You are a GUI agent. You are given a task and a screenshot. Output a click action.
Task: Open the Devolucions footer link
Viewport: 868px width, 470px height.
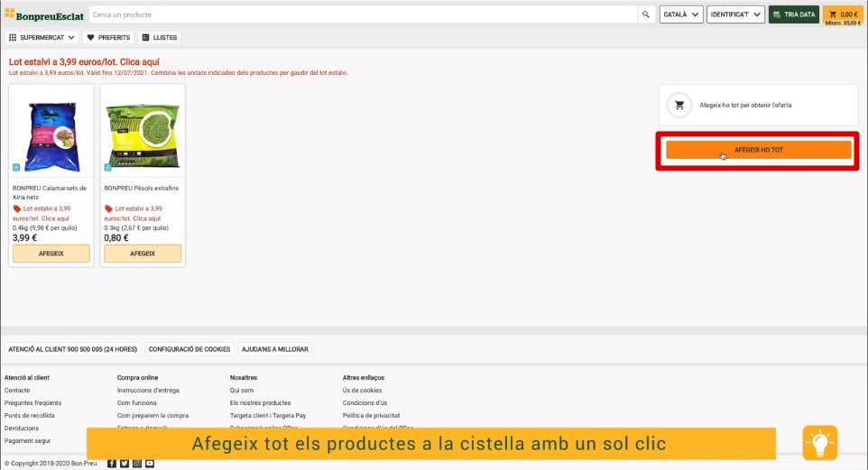tap(22, 428)
